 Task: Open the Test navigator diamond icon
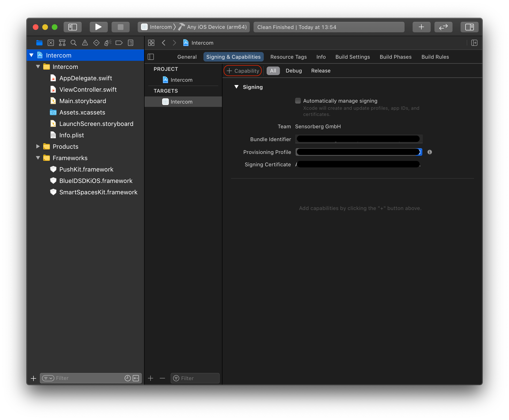[96, 43]
